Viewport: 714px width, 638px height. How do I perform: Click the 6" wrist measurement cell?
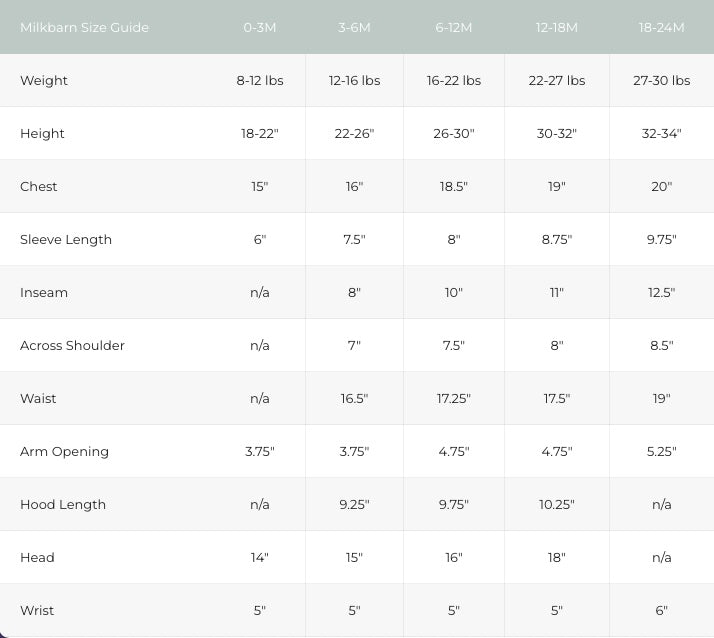tap(661, 610)
